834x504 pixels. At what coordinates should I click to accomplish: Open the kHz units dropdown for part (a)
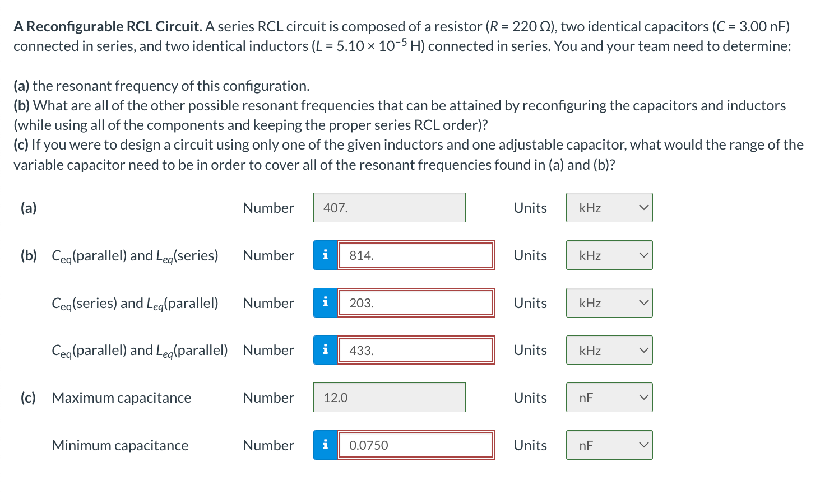tap(609, 207)
